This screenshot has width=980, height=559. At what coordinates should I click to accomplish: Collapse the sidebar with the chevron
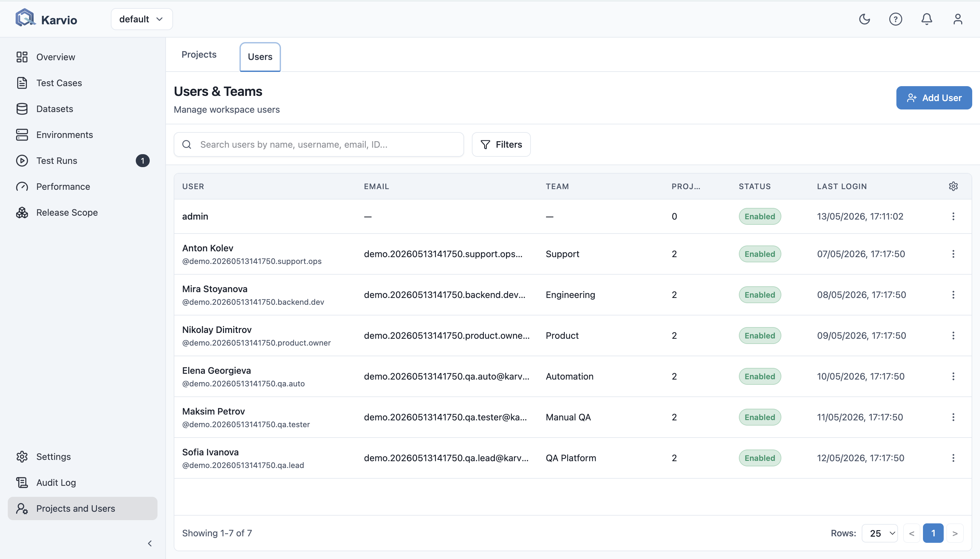click(150, 543)
